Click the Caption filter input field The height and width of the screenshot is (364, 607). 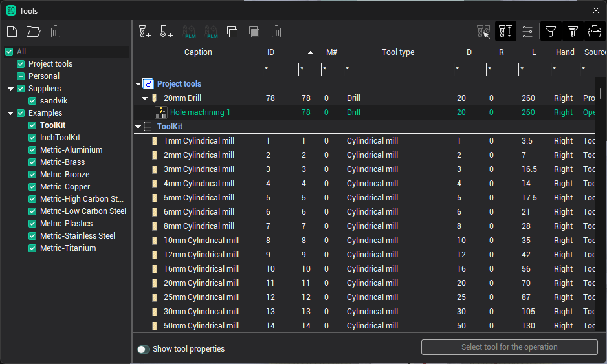pyautogui.click(x=197, y=69)
